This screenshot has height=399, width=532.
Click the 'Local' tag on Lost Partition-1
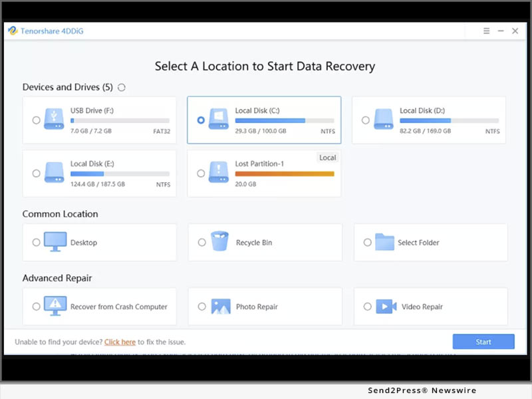(x=327, y=158)
